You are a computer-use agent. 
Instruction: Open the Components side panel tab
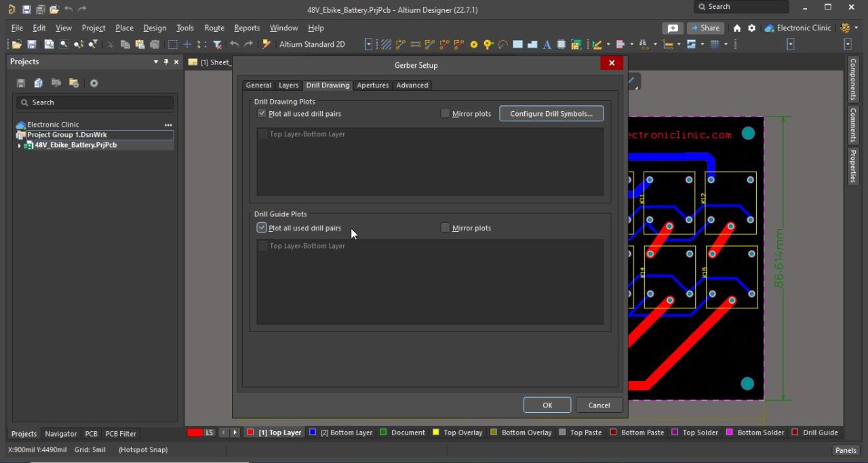[853, 79]
